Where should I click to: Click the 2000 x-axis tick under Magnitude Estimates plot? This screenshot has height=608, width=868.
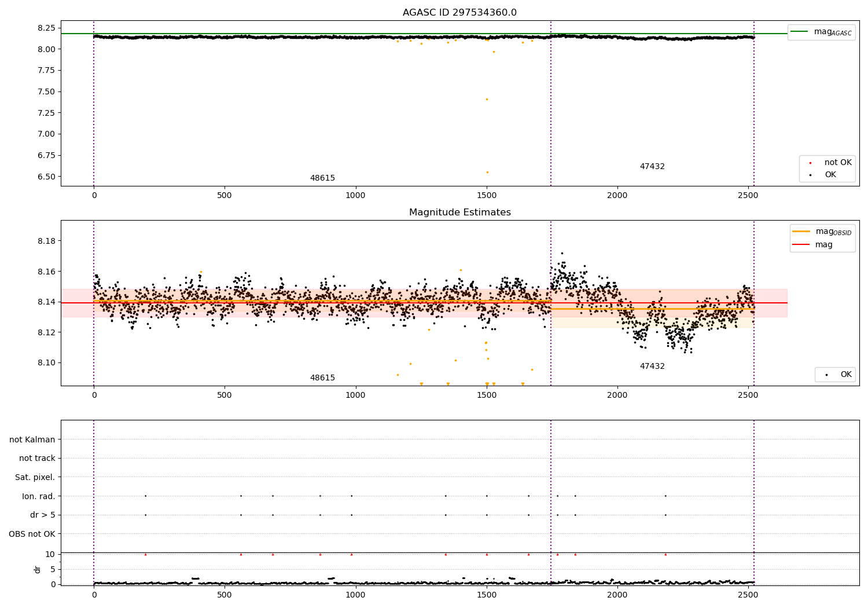coord(617,395)
